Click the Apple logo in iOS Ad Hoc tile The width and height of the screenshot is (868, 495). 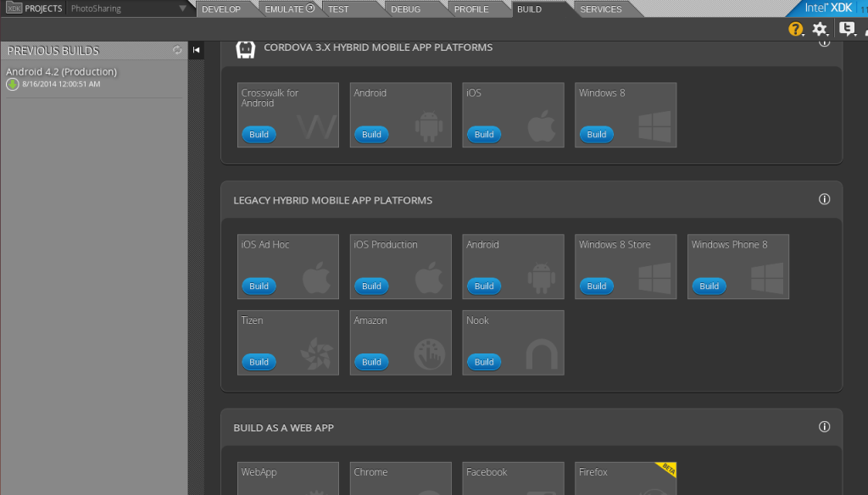click(x=317, y=278)
